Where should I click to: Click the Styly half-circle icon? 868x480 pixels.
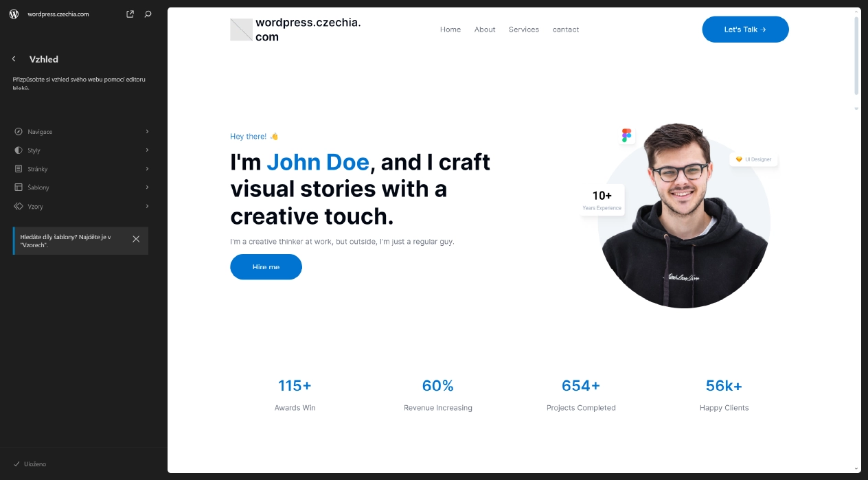(19, 150)
